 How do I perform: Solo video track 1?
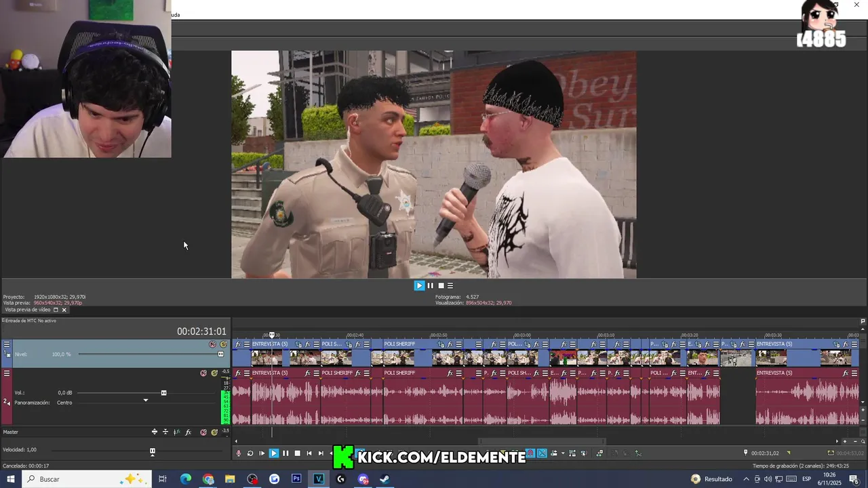[223, 344]
